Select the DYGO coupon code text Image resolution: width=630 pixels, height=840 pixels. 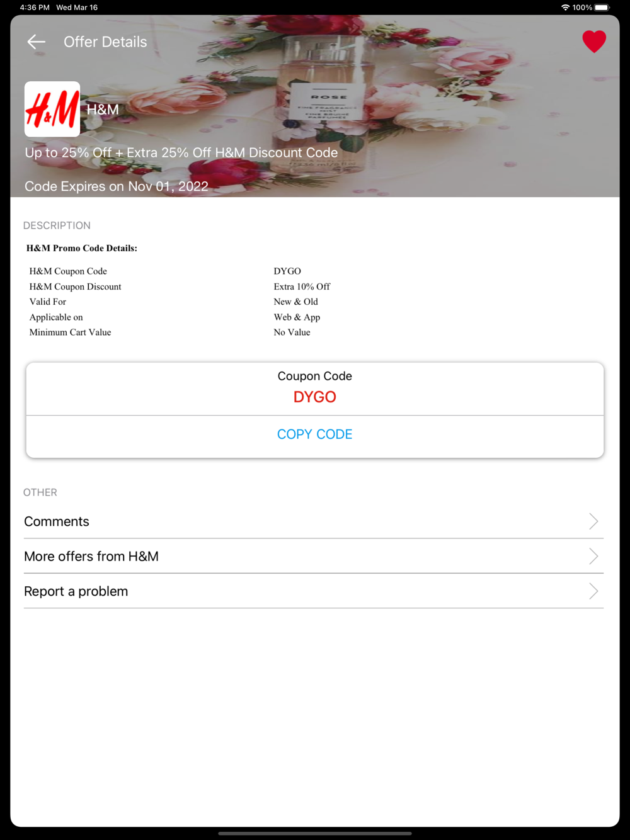(x=315, y=397)
